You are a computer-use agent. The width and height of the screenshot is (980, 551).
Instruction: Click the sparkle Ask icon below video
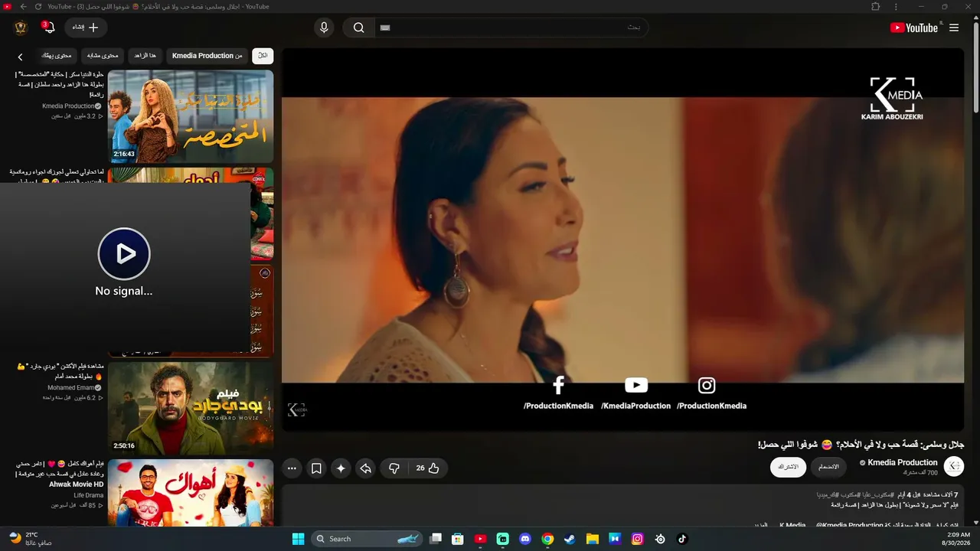coord(341,468)
